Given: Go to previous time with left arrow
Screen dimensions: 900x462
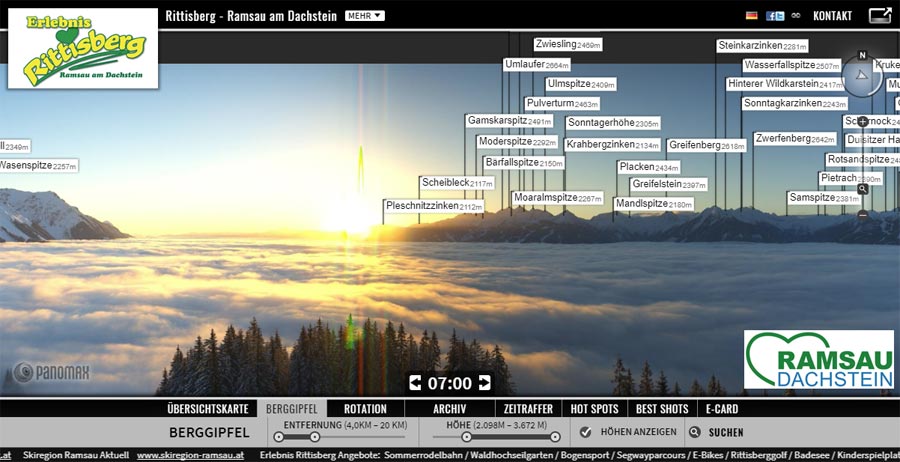Looking at the screenshot, I should 415,383.
